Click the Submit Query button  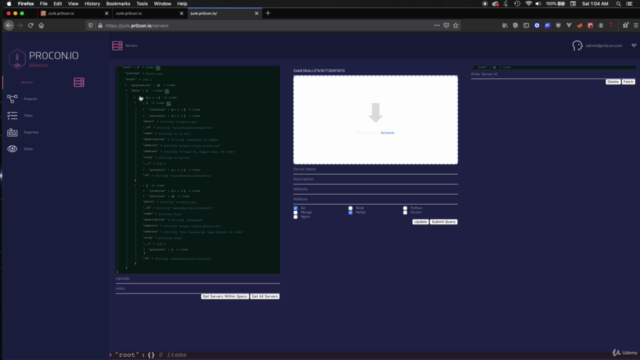[x=443, y=222]
